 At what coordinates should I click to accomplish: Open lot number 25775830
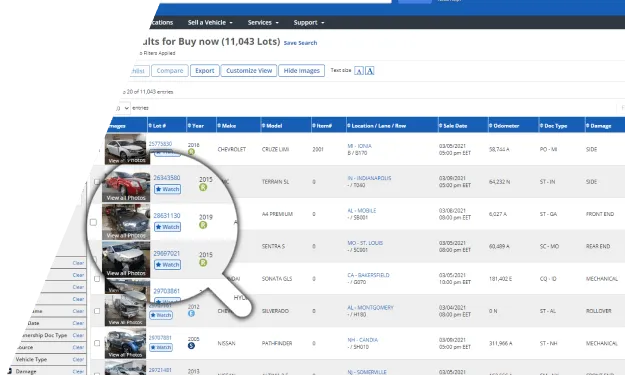160,144
